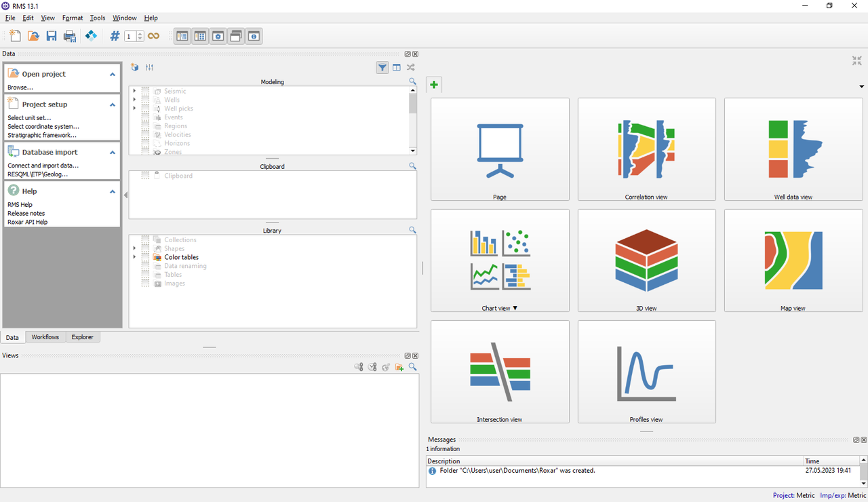
Task: Click the Browse... link under Open project
Action: (x=20, y=88)
